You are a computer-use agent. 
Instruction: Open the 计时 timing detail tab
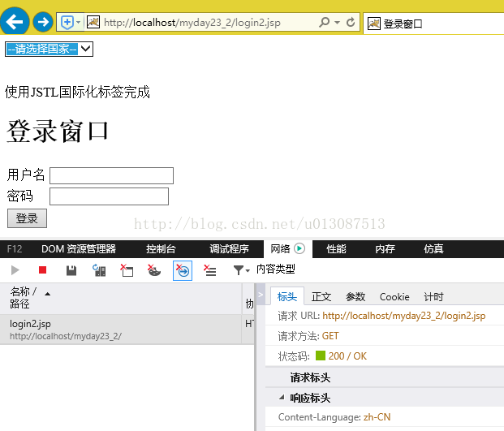coord(433,296)
